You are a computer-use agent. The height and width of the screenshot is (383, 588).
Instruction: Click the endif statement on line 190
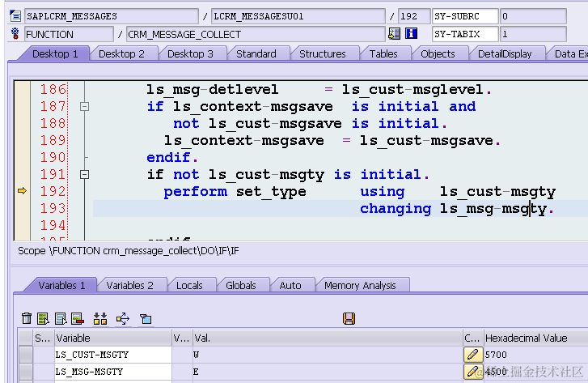172,157
